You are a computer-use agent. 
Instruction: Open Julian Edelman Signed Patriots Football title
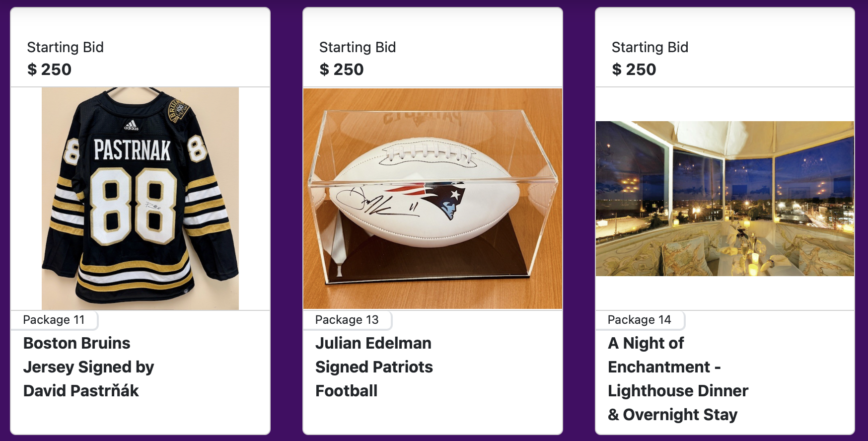[374, 367]
